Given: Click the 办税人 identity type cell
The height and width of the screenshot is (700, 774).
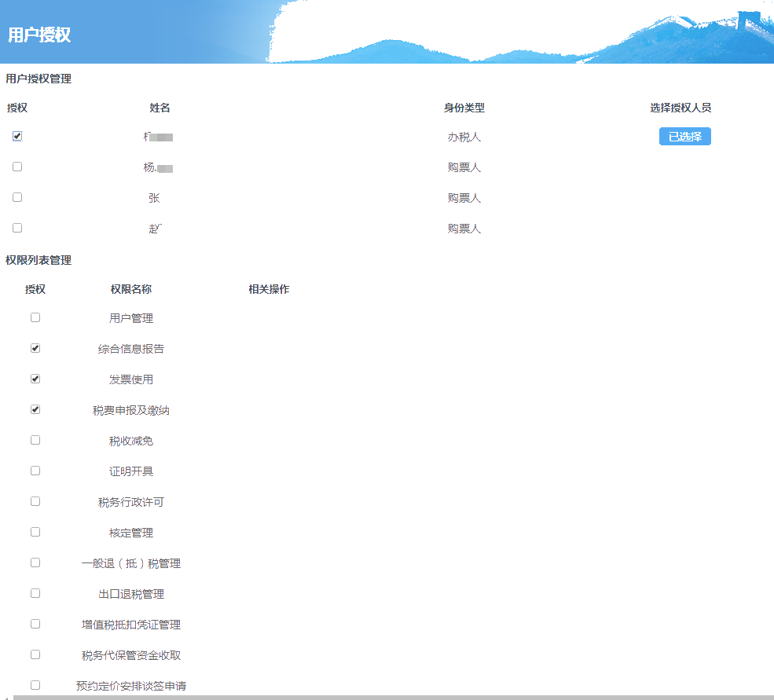Looking at the screenshot, I should (464, 137).
